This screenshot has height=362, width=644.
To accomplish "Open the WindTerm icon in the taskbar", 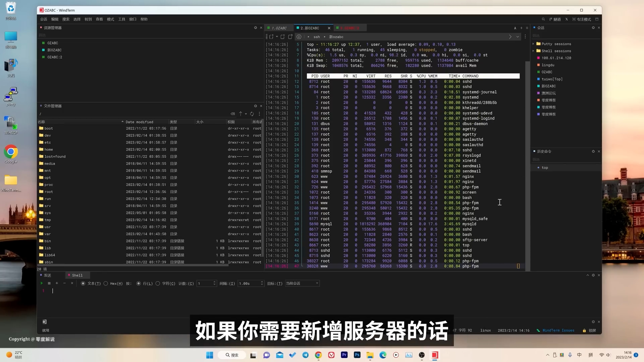I will coord(435,355).
